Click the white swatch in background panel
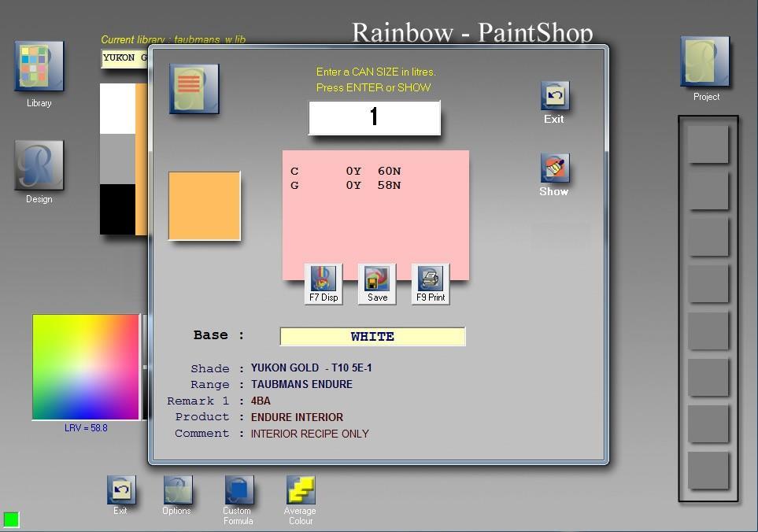 tap(117, 109)
